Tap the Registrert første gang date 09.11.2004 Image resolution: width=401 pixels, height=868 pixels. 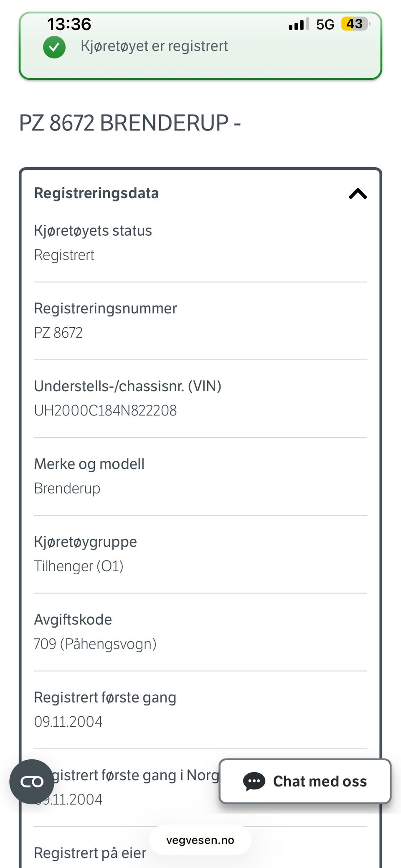coord(68,722)
